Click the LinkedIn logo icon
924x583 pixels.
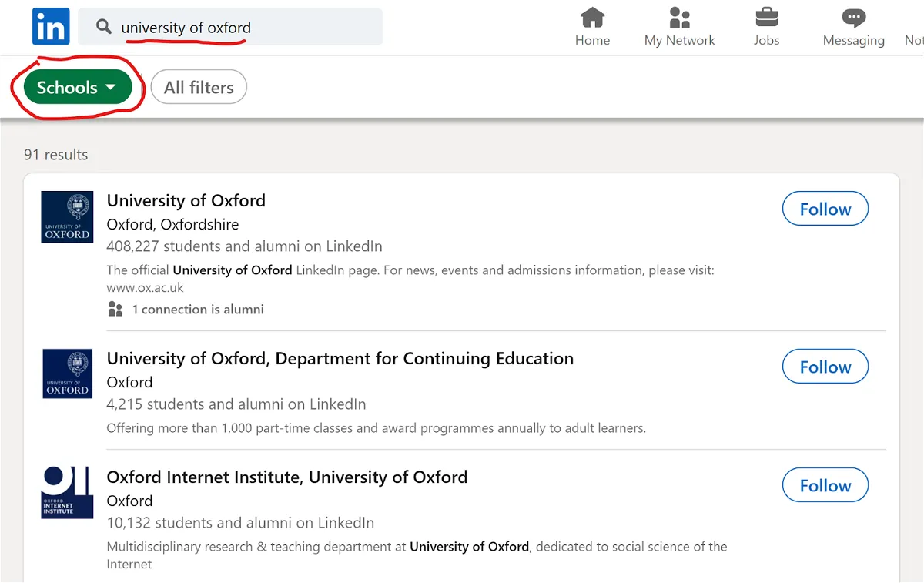(x=51, y=27)
